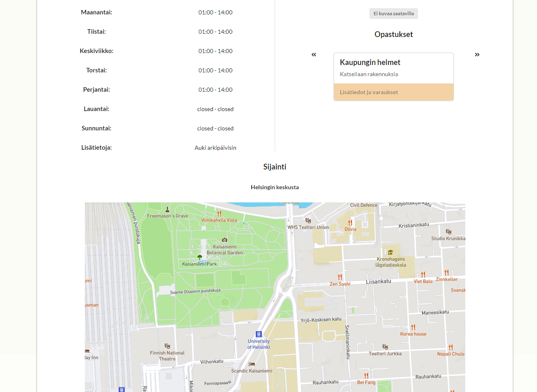This screenshot has width=537, height=392.
Task: Select the Zen Sushi restaurant icon
Action: click(x=340, y=277)
